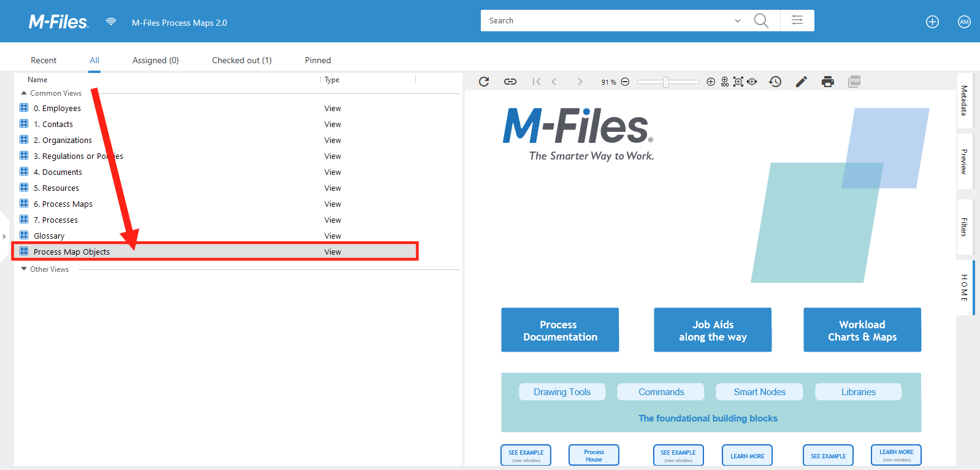Click the Drawing Tools button

click(562, 392)
